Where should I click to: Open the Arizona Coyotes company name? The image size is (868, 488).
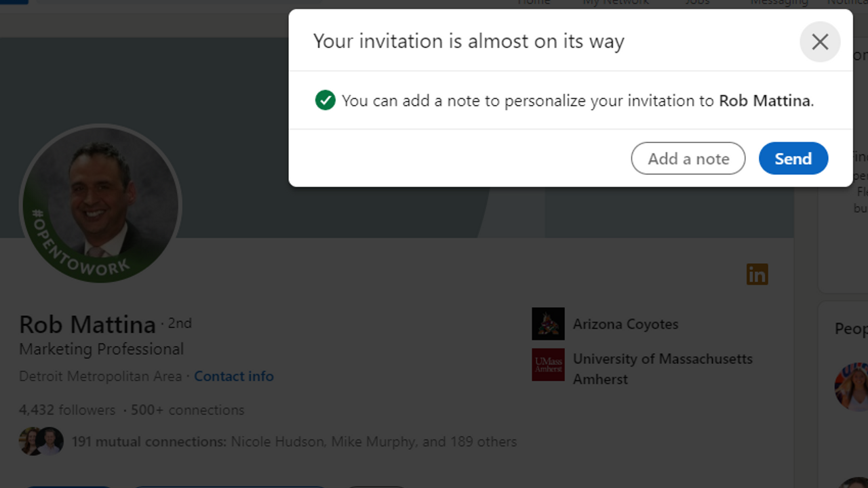(x=625, y=324)
